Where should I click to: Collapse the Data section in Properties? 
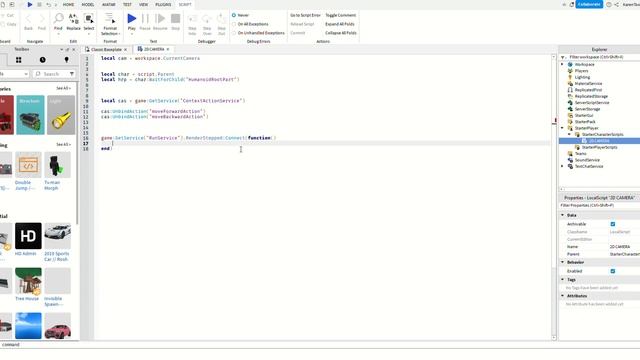[x=562, y=215]
